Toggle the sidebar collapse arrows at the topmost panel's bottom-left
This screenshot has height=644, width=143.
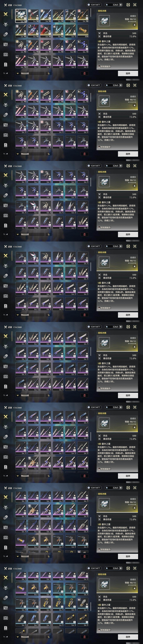pyautogui.click(x=5, y=73)
